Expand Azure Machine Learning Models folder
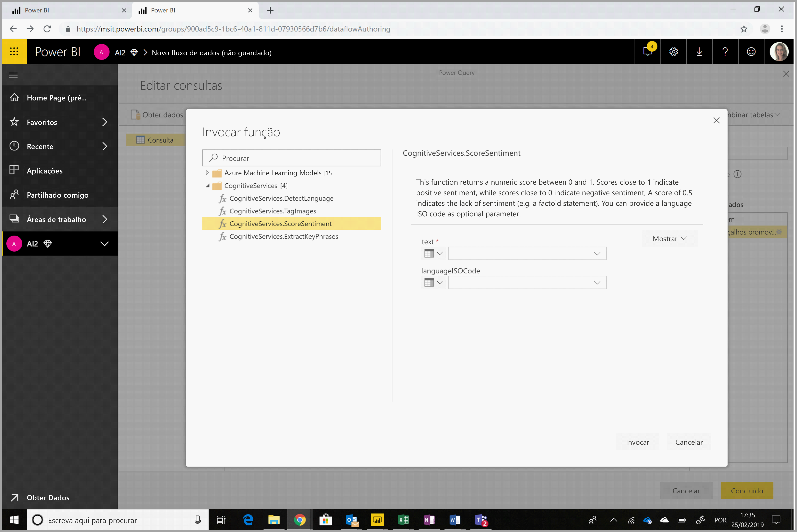797x532 pixels. pyautogui.click(x=207, y=173)
